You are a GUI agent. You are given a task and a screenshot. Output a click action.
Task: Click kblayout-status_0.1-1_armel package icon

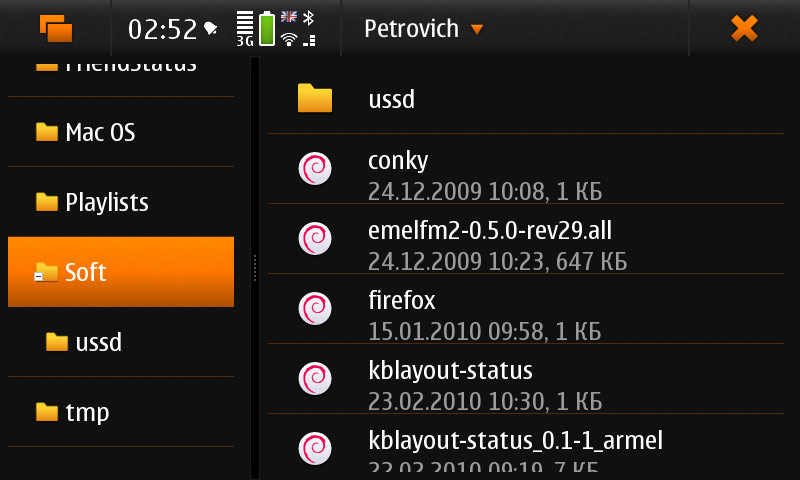click(x=315, y=447)
